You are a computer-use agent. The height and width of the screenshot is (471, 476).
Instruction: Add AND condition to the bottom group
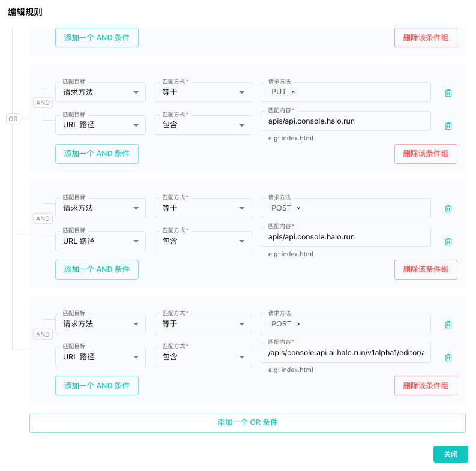click(x=97, y=385)
